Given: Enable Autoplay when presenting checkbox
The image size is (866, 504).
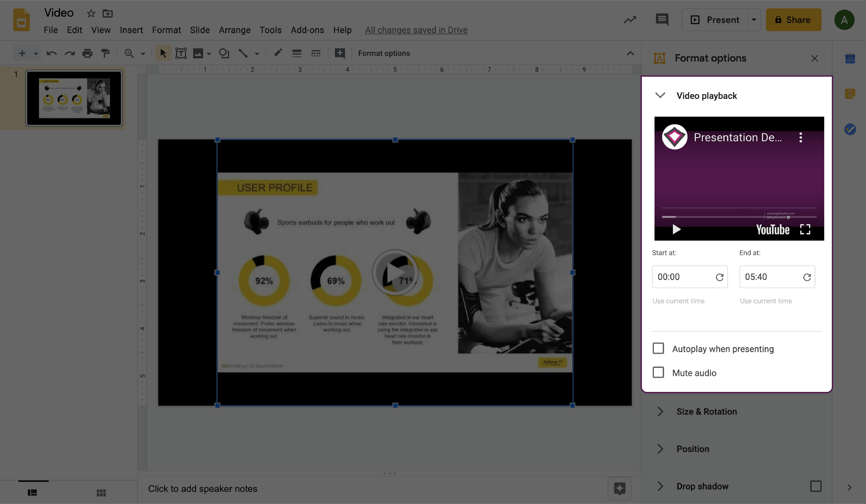Looking at the screenshot, I should (658, 348).
